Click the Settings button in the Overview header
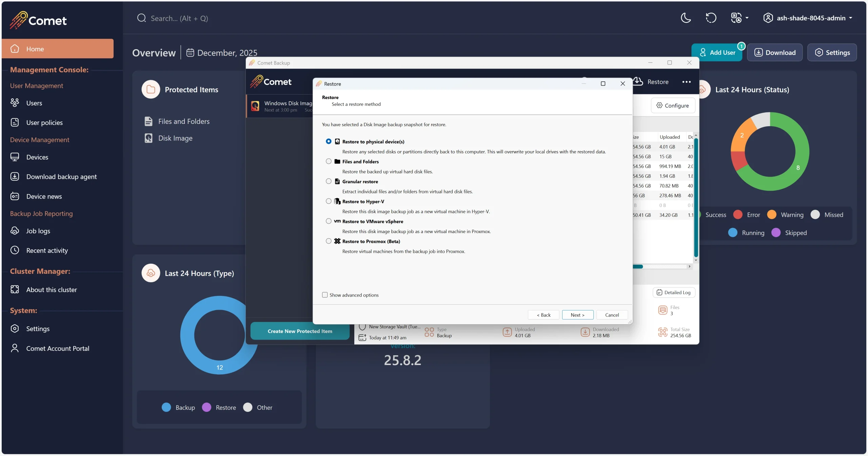Image resolution: width=868 pixels, height=456 pixels. point(832,53)
